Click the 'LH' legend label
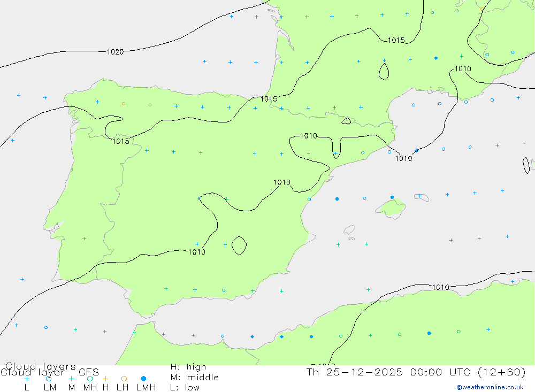Image resolution: width=535 pixels, height=392 pixels. tap(123, 388)
